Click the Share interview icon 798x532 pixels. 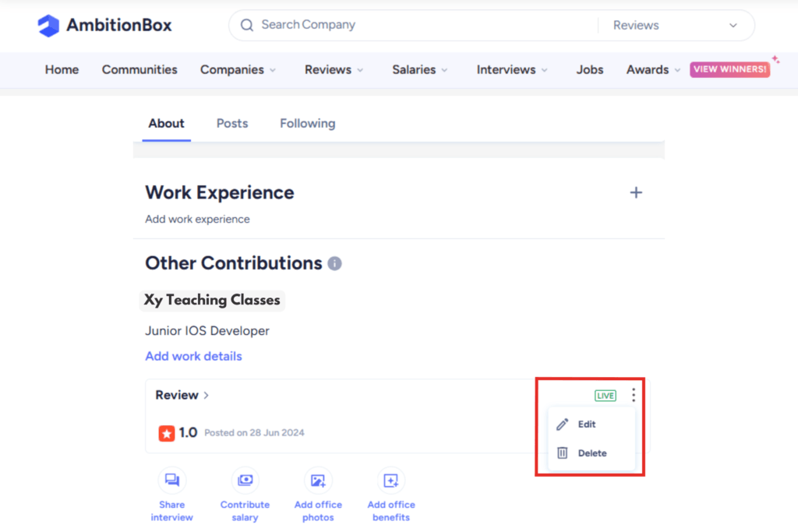pos(171,481)
